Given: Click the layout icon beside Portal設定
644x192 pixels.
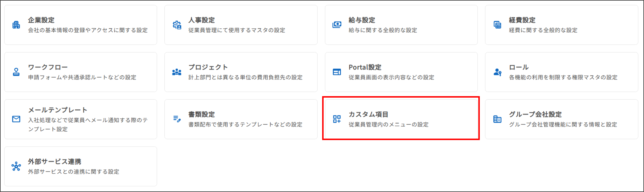Looking at the screenshot, I should [337, 72].
